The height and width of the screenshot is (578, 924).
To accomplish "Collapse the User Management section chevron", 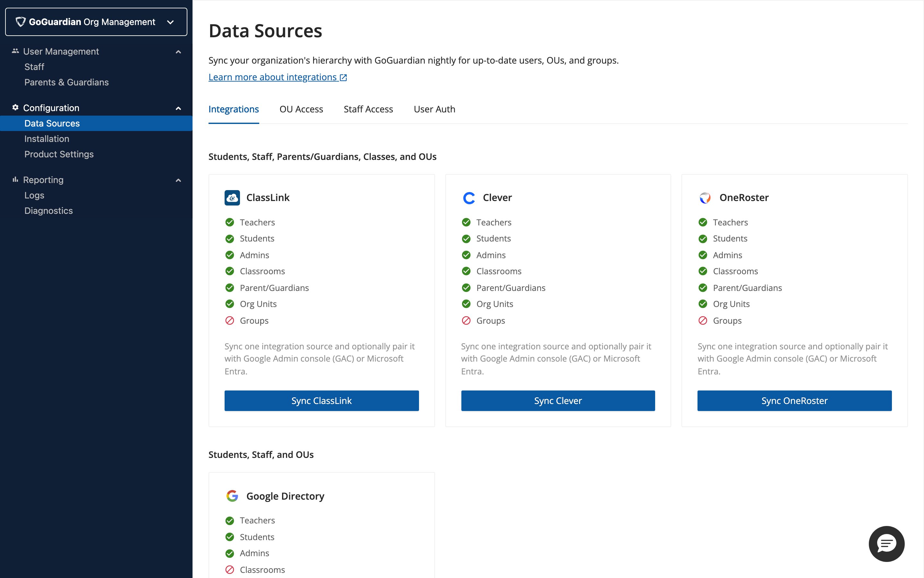I will pyautogui.click(x=178, y=52).
